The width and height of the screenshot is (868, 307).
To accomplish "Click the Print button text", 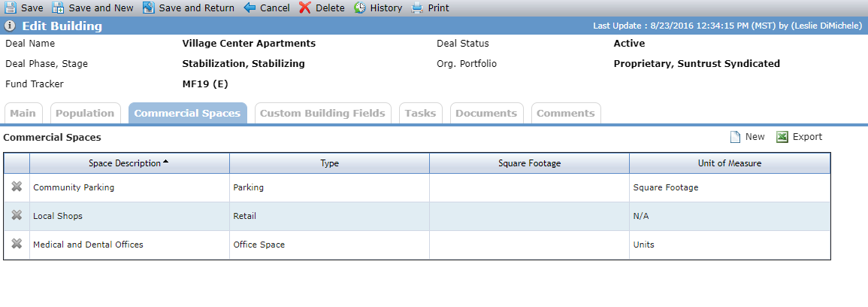I will [438, 8].
